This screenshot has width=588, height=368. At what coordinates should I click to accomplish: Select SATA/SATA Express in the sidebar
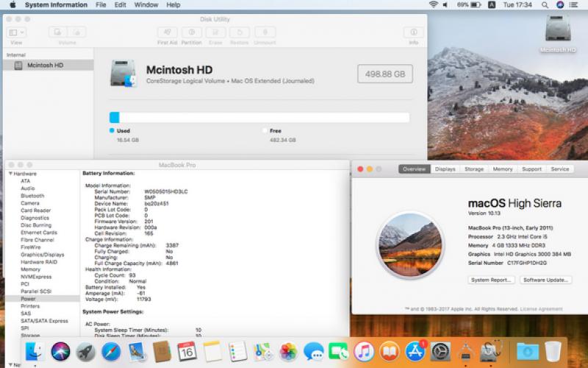[x=44, y=321]
